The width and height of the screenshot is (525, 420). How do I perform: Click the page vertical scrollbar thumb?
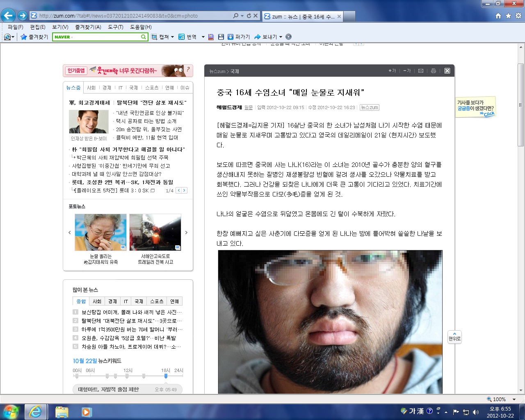521,105
